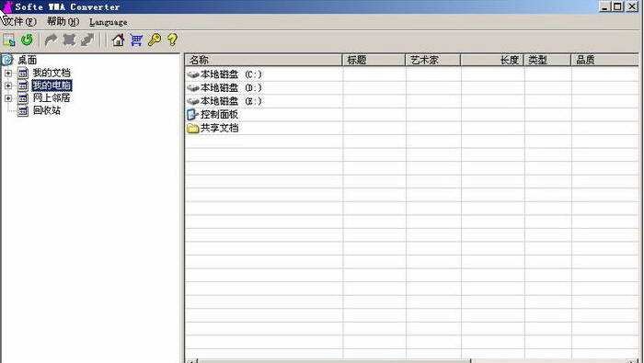Close the Softe WMA Converter window

point(632,6)
